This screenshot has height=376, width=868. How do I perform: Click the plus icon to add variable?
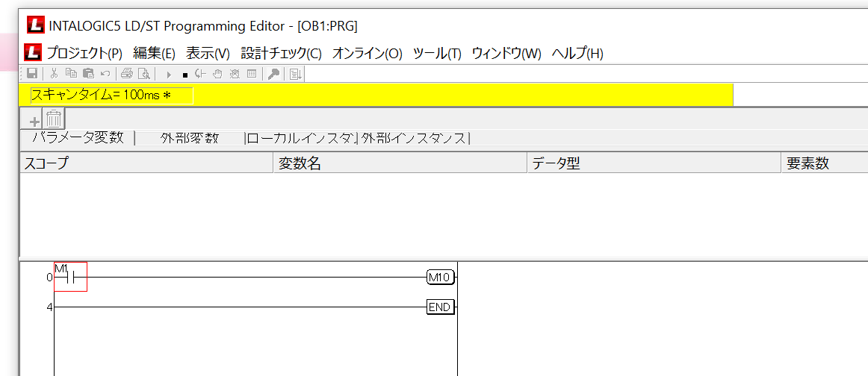tap(34, 119)
